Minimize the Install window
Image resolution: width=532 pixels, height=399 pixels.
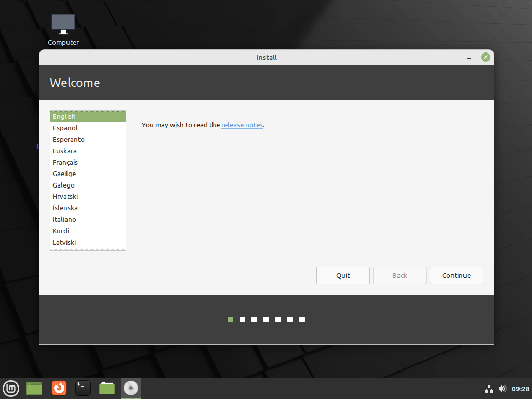tap(469, 58)
